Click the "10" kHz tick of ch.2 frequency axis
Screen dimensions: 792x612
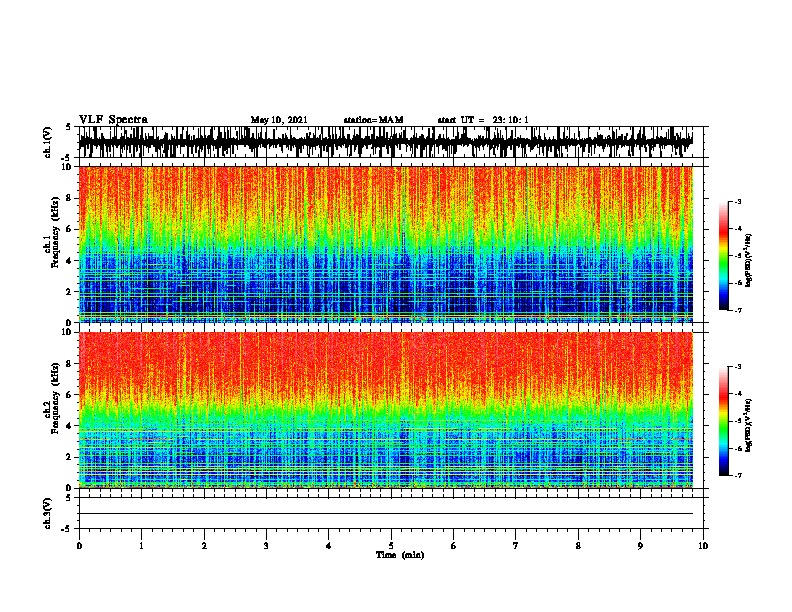[x=68, y=332]
